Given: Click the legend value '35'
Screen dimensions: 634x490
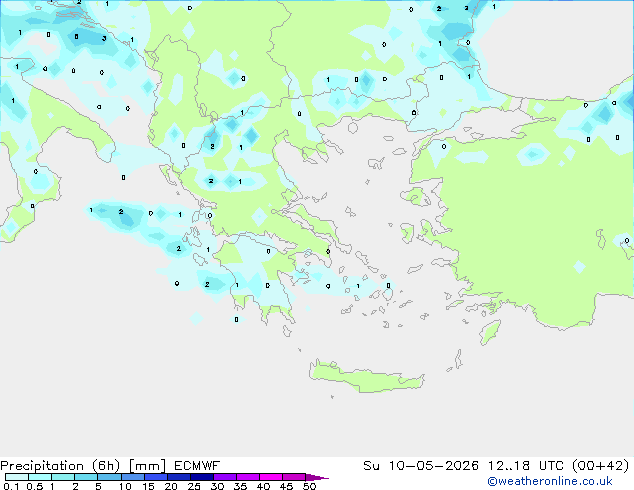Looking at the screenshot, I should coord(240,486).
